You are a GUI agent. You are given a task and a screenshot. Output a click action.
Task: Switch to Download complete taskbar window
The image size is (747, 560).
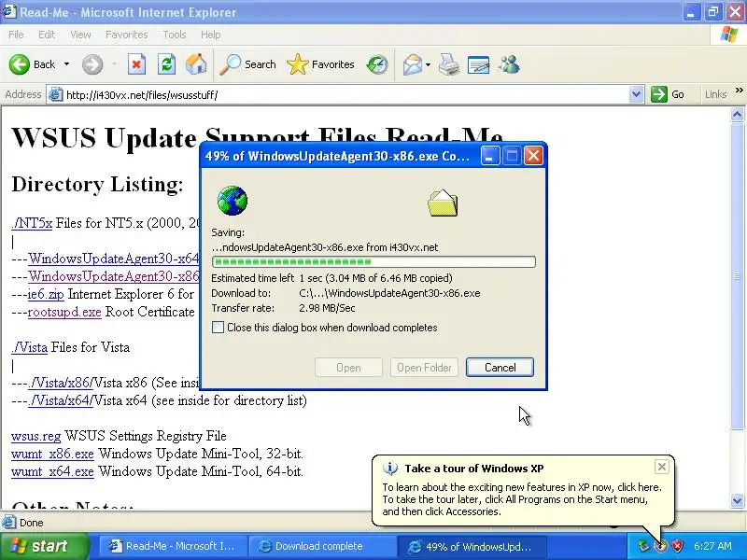[x=323, y=546]
